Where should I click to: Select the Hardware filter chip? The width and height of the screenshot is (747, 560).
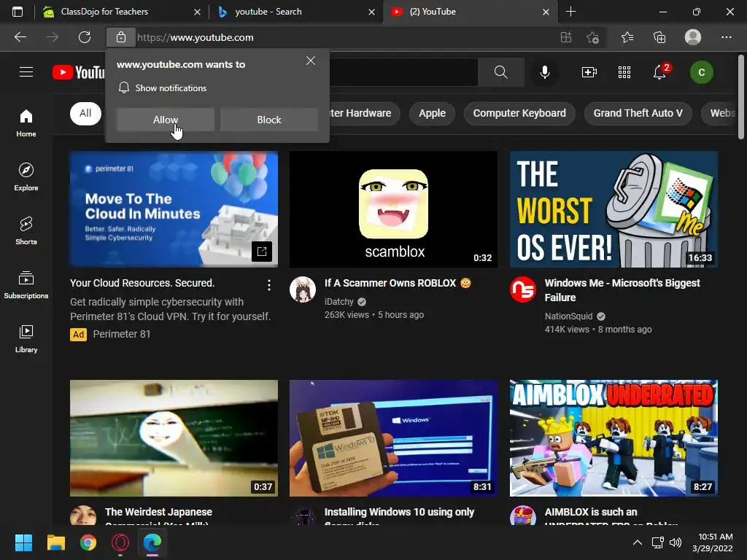pos(365,113)
